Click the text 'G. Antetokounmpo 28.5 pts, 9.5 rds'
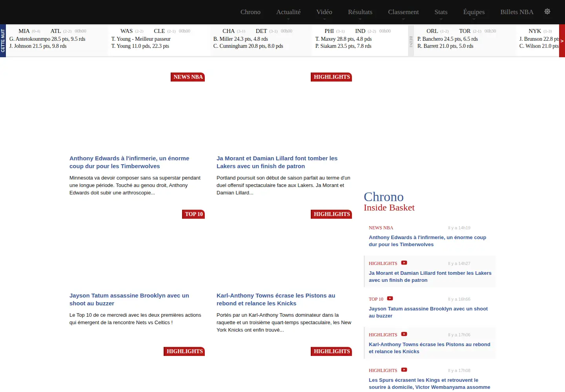 click(x=47, y=39)
